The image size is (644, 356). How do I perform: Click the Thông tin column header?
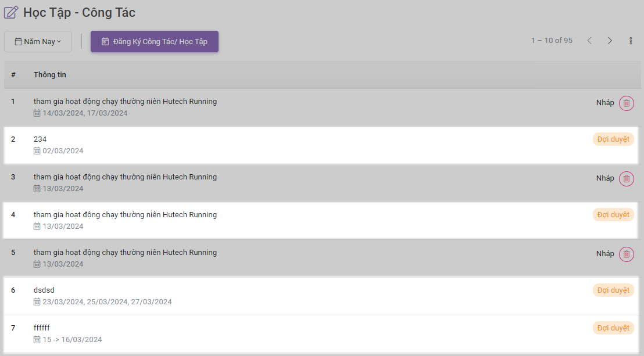tap(49, 75)
